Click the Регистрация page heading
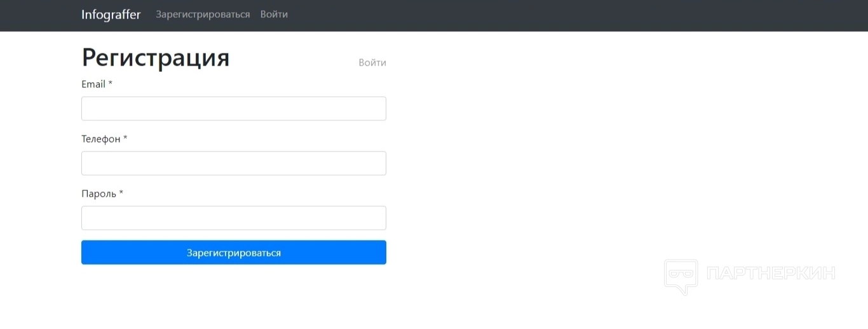 [156, 57]
